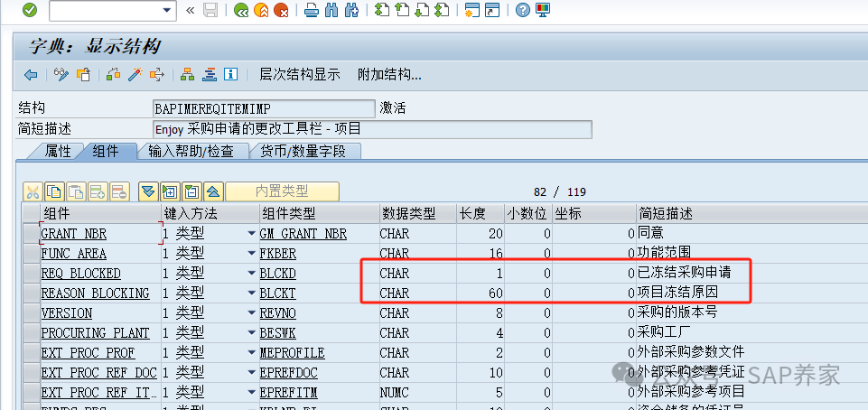Click the REQ_BLOCKED component link

tap(80, 274)
